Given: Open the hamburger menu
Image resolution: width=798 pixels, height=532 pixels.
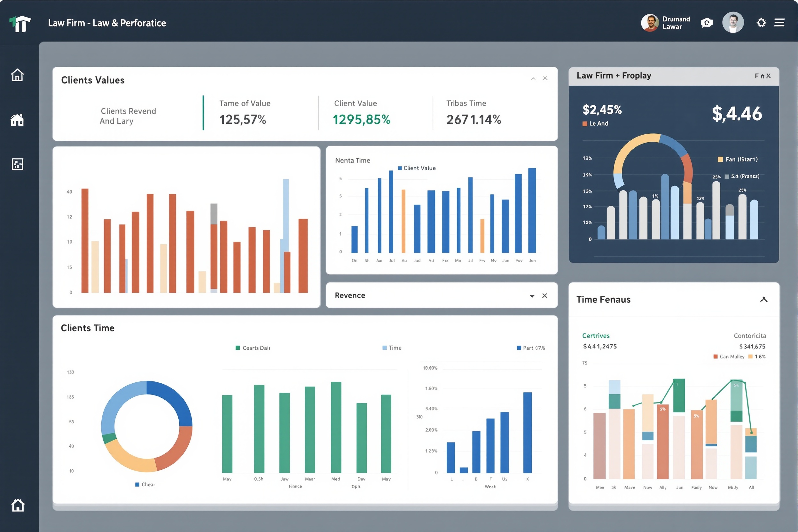Looking at the screenshot, I should (779, 22).
